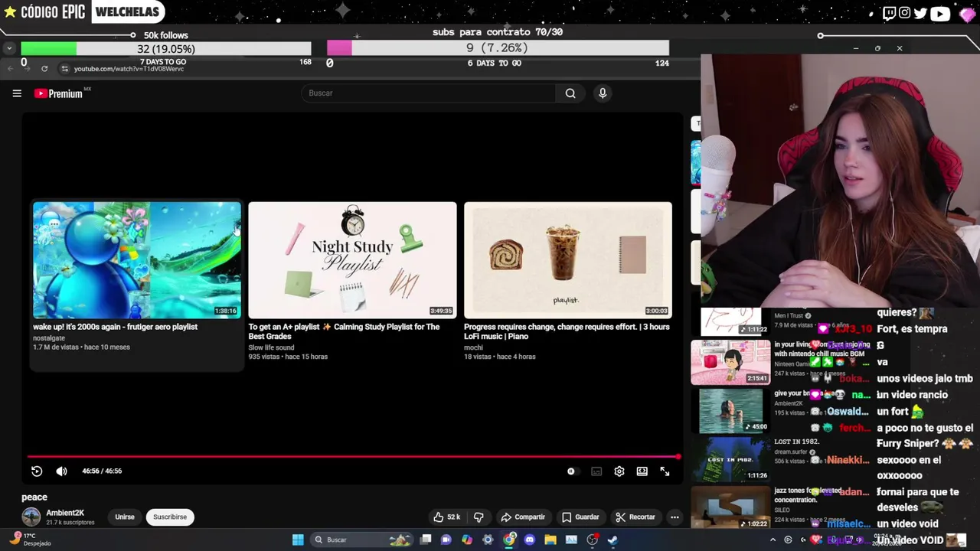Screen dimensions: 980x551
Task: Open sidebar thumbnail with 1:02:22 duration
Action: 730,507
